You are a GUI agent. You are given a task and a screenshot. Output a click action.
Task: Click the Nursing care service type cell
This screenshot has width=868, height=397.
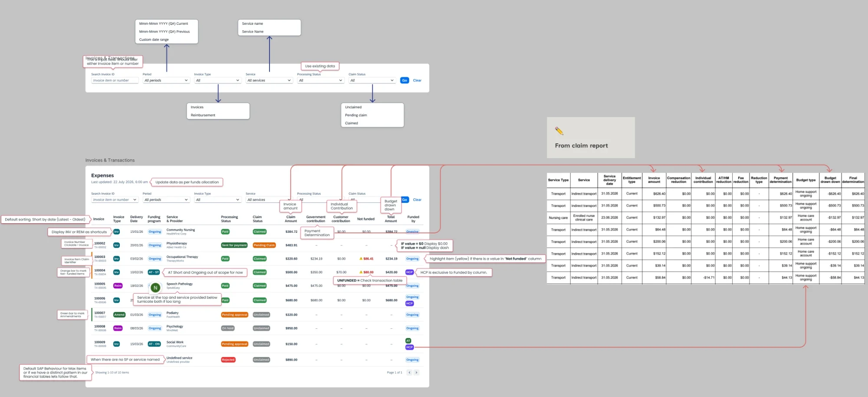tap(558, 218)
